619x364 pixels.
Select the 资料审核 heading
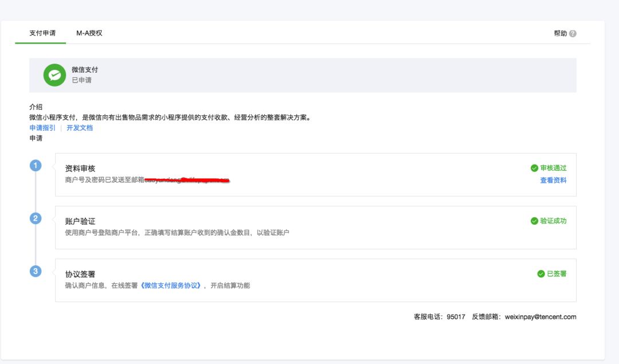tap(80, 169)
